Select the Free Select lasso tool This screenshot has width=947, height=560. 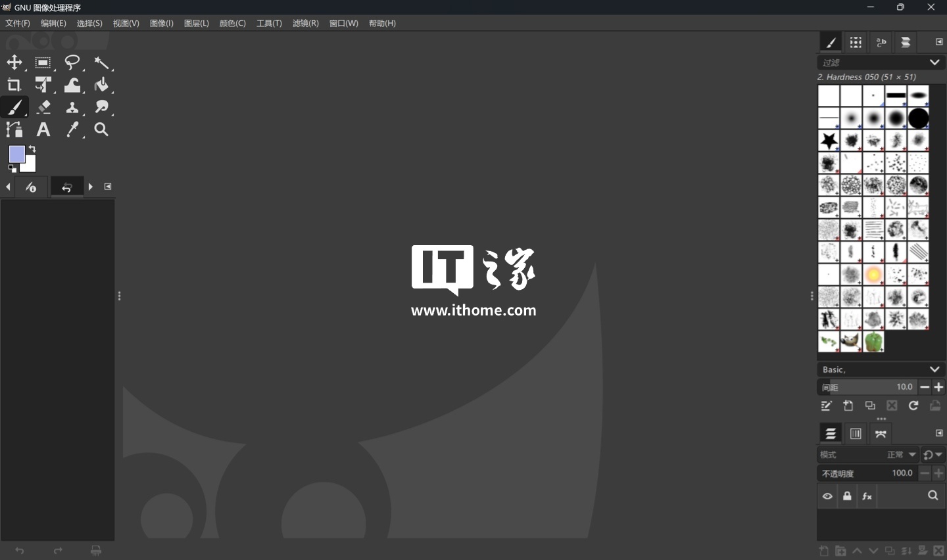point(72,63)
